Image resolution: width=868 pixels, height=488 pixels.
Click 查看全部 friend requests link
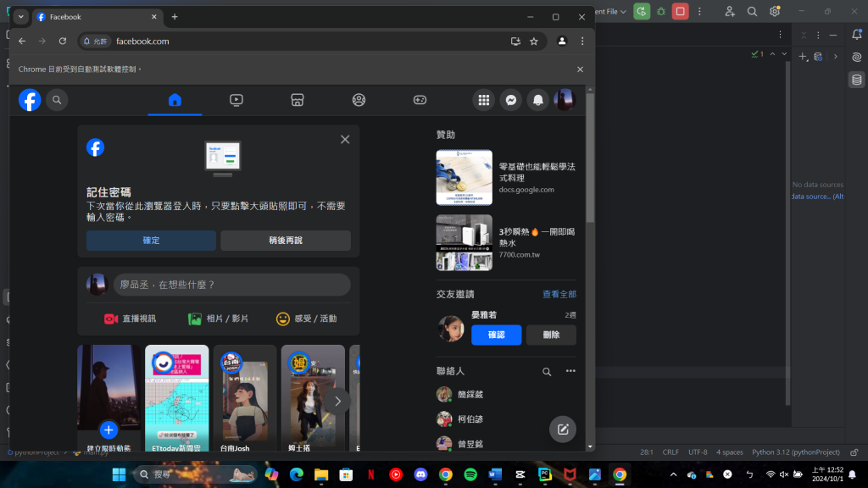coord(559,294)
